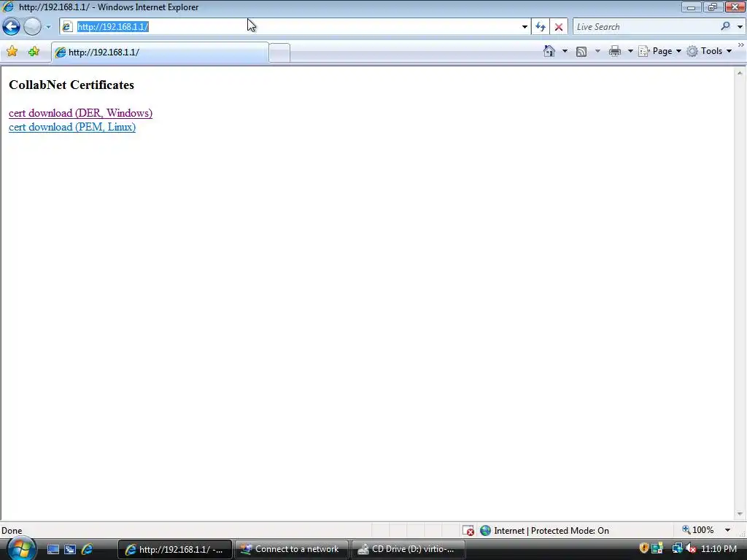Click inside the Live Search box

pos(646,27)
